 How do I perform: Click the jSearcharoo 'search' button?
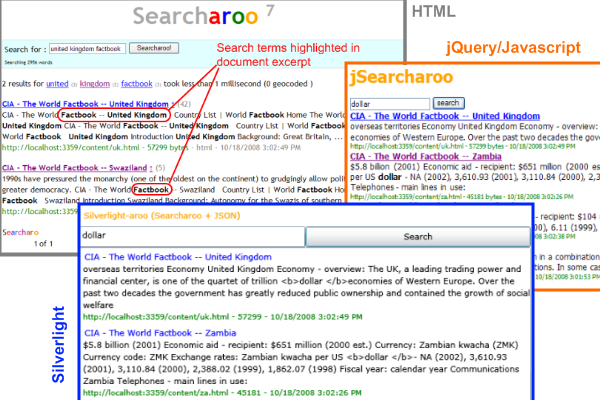click(448, 103)
